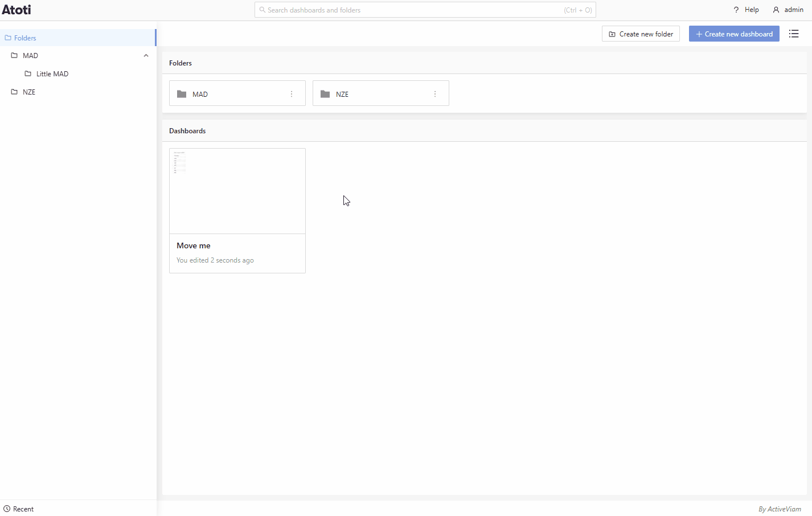Click the Atoti logo
The width and height of the screenshot is (812, 516).
tap(17, 9)
